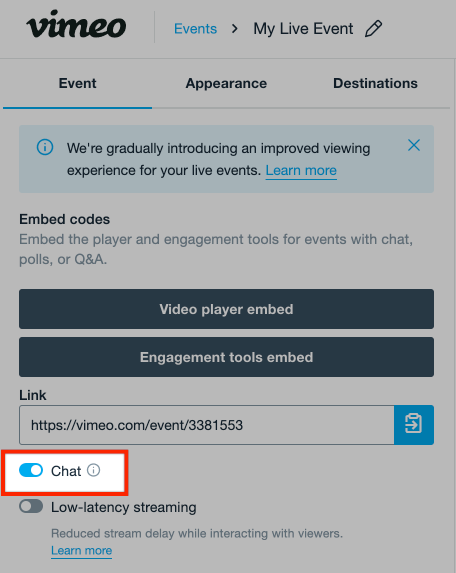Turn off the Chat toggle

point(31,470)
